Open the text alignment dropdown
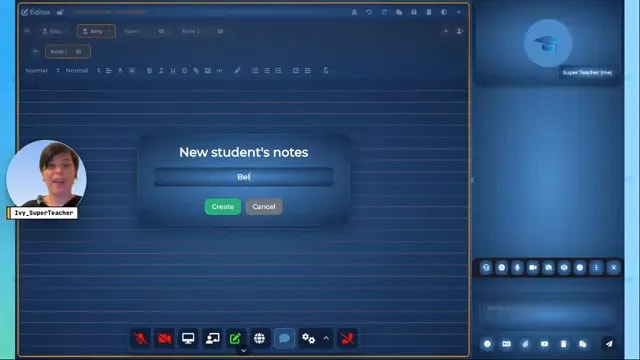 (x=109, y=71)
